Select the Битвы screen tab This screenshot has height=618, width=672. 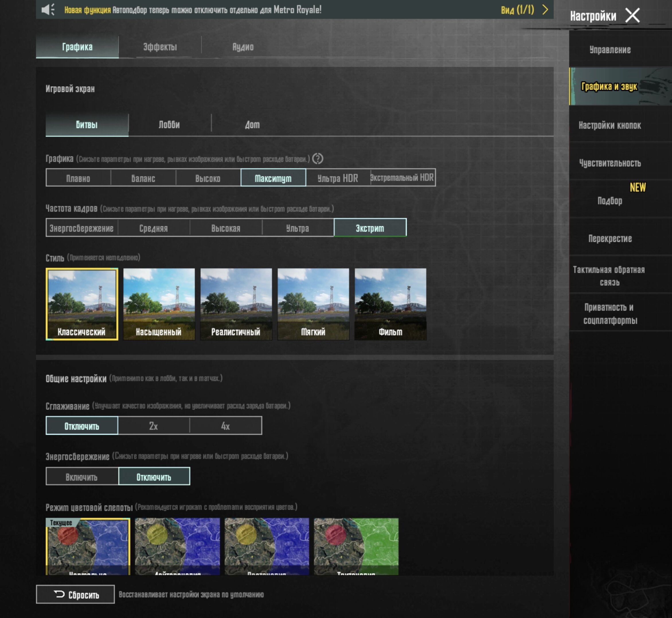point(87,125)
